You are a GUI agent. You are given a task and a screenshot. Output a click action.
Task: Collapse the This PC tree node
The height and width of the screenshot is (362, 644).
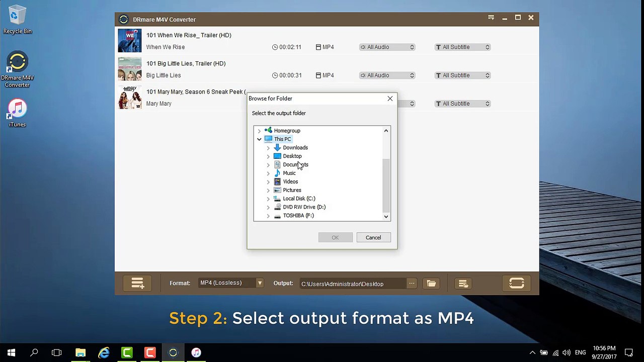(259, 139)
